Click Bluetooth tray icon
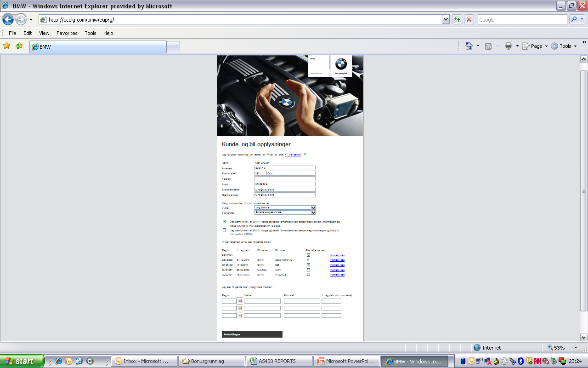Screen dimensions: 588x368 tap(521, 361)
